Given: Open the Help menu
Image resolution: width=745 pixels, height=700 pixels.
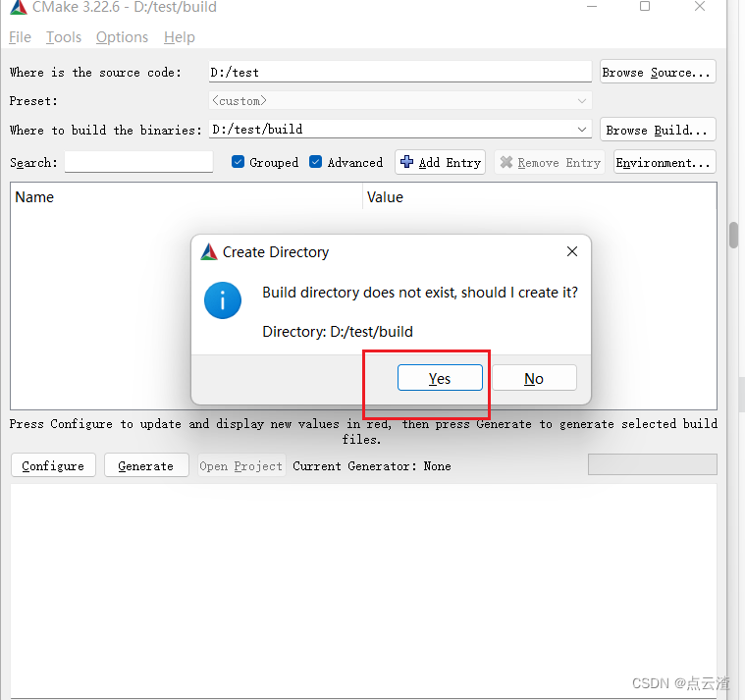Looking at the screenshot, I should [179, 37].
